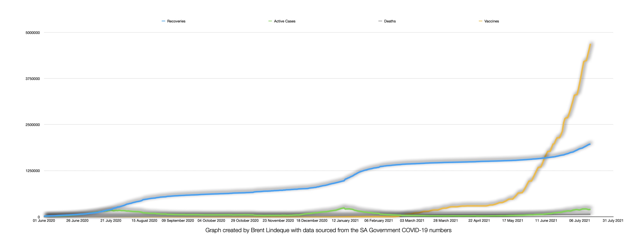Viewport: 644px width, 252px height.
Task: Click the 15 August 2020 date label
Action: coord(144,221)
